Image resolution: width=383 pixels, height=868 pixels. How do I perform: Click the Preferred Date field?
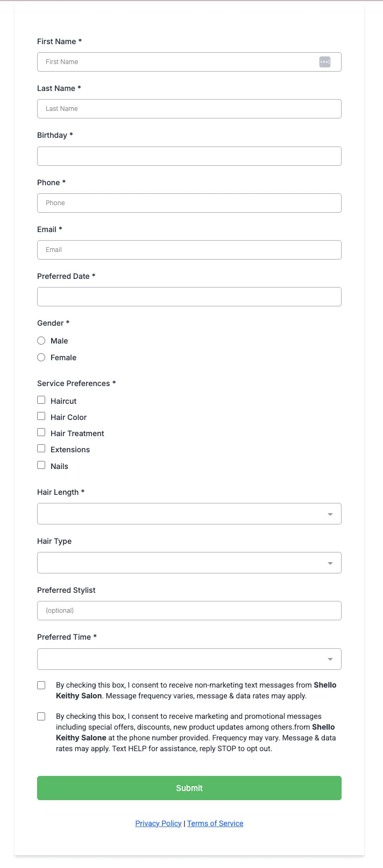click(x=189, y=297)
